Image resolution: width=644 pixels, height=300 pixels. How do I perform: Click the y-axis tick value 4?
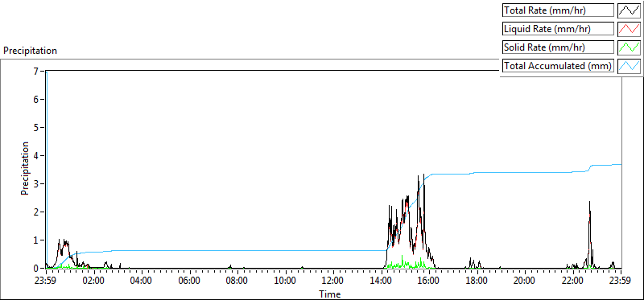click(35, 155)
